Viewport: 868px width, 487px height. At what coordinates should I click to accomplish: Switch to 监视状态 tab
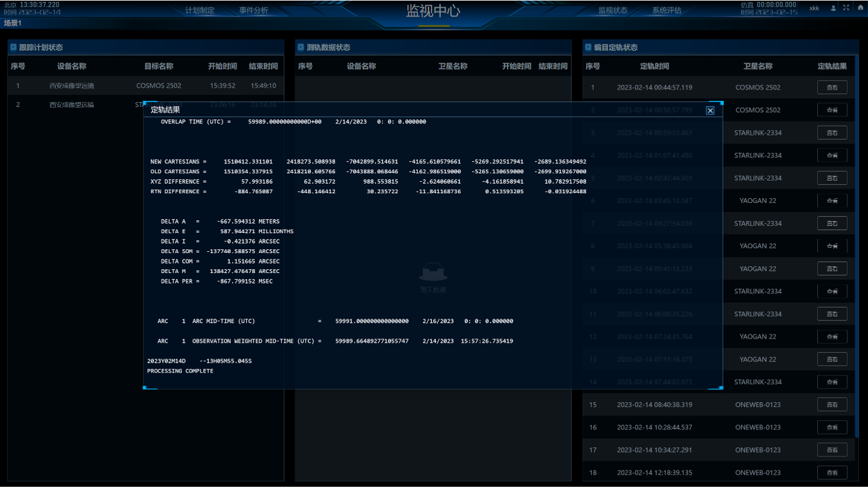click(612, 11)
